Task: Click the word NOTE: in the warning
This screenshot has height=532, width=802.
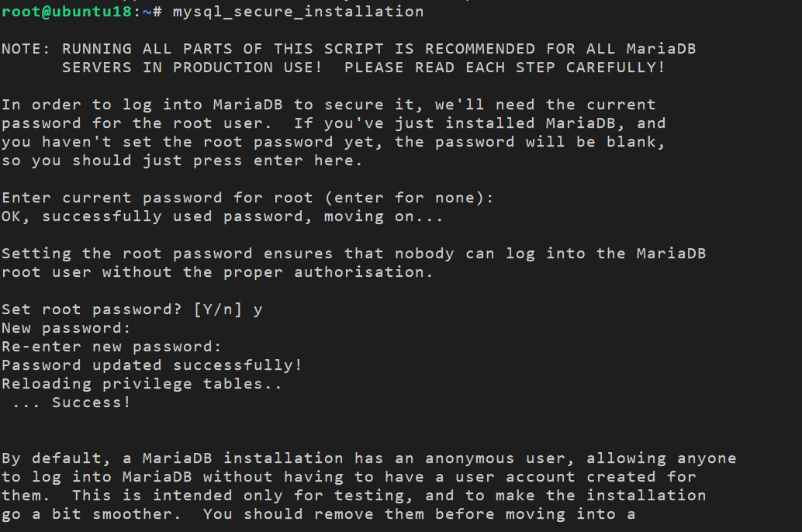Action: point(26,49)
